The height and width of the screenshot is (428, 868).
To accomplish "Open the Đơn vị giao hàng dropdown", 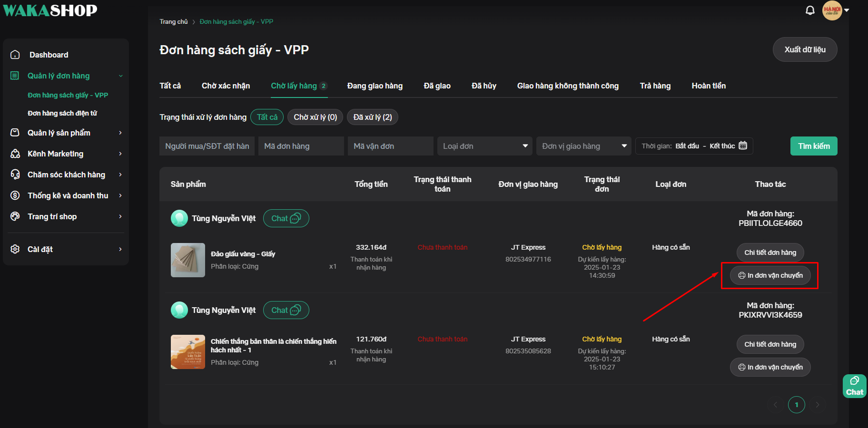I will click(583, 146).
